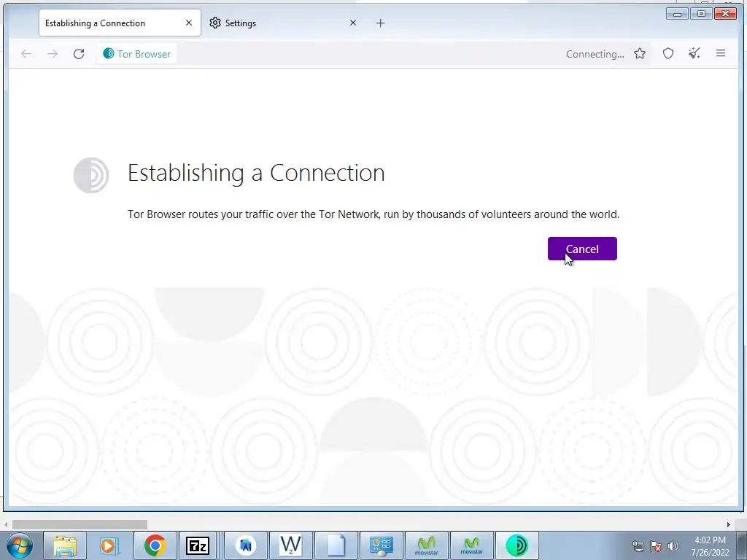Open the Control Panel taskbar icon
The image size is (747, 560).
tap(381, 545)
